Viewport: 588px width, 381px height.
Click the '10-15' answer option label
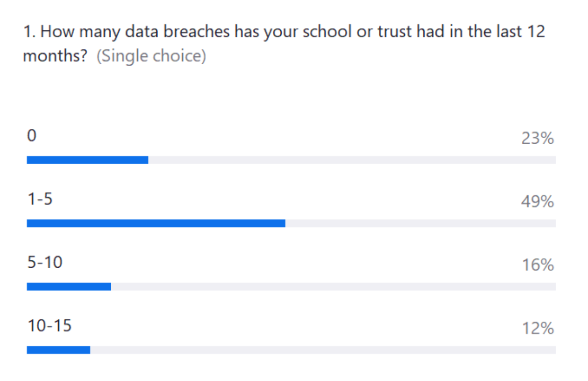49,326
